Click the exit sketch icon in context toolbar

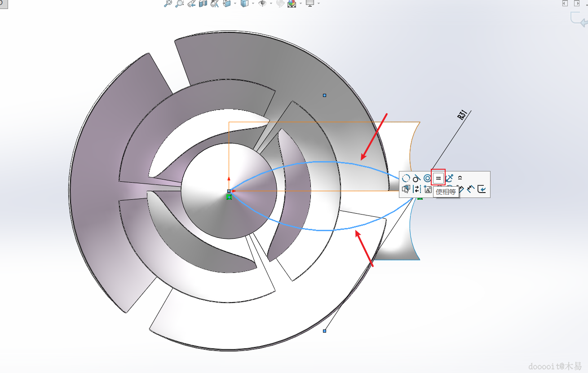click(x=482, y=189)
